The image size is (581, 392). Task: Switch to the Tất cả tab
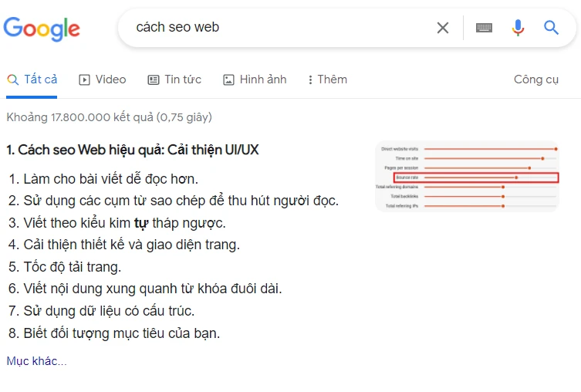(32, 79)
